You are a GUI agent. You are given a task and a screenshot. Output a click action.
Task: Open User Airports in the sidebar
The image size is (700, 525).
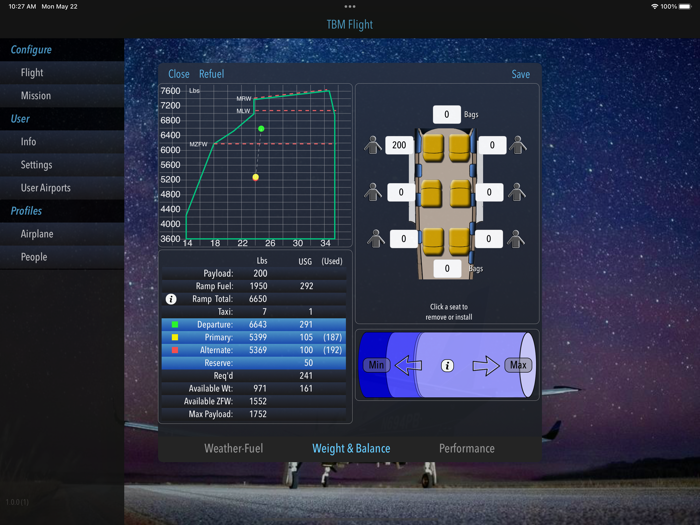(62, 188)
